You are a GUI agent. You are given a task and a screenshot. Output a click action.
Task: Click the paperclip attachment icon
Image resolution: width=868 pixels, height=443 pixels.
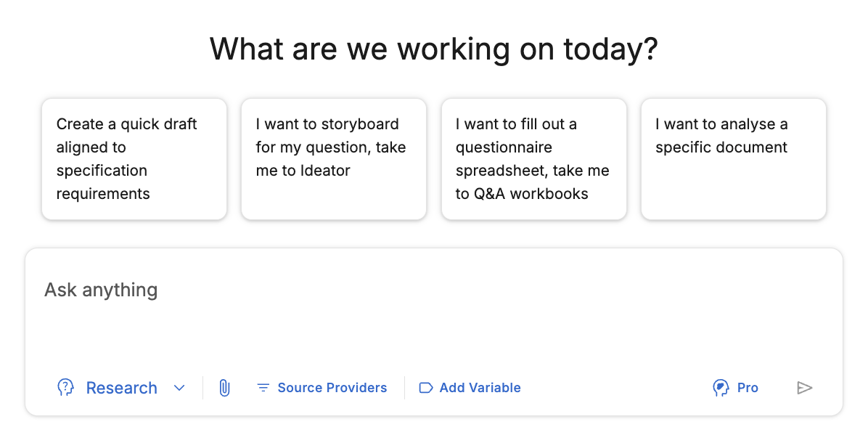224,388
